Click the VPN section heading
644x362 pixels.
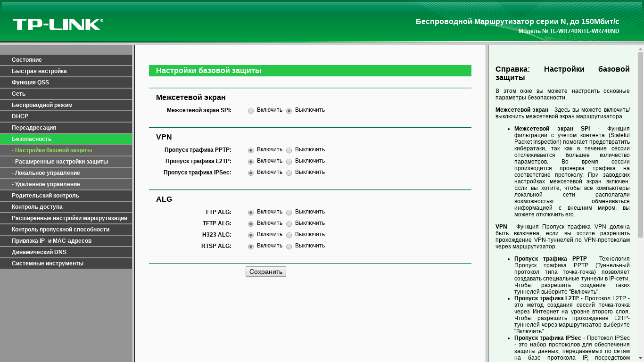[x=164, y=137]
